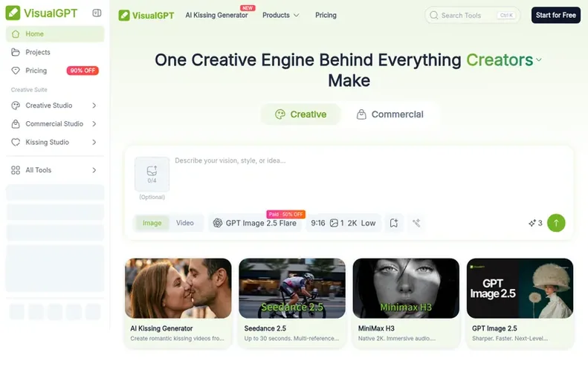
Task: Click the VisualGPT logo in top navigation
Action: coord(146,16)
